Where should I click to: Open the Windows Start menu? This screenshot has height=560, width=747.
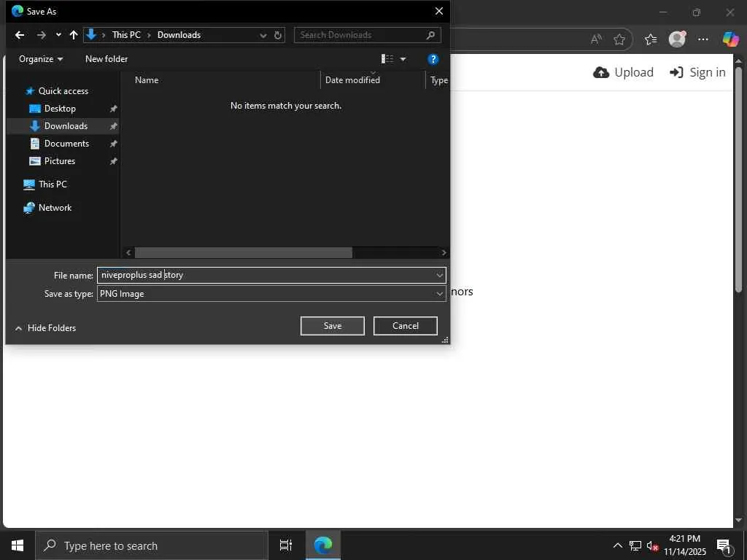[x=18, y=545]
